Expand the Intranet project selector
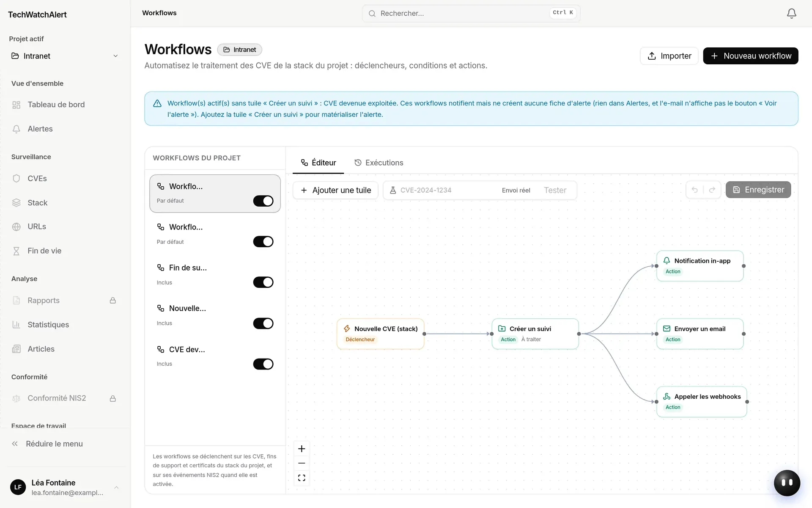 (65, 56)
